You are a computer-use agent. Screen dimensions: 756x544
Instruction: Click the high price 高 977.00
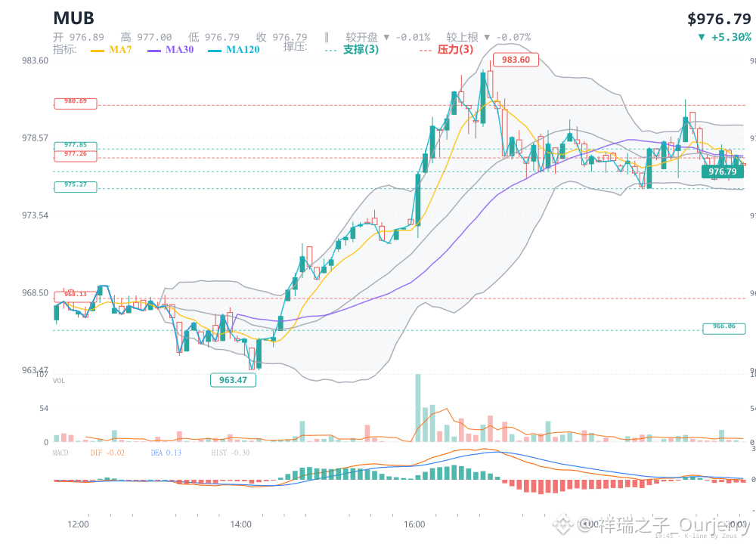tap(146, 37)
